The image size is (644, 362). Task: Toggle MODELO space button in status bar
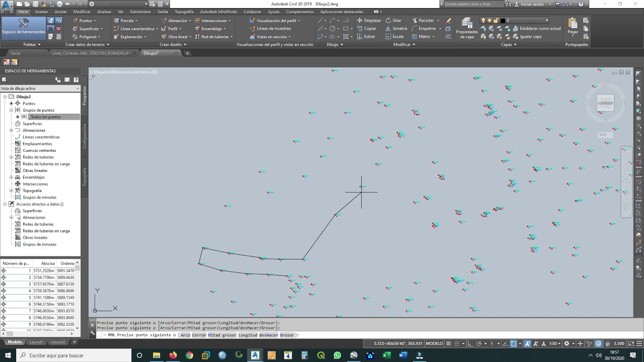point(434,343)
